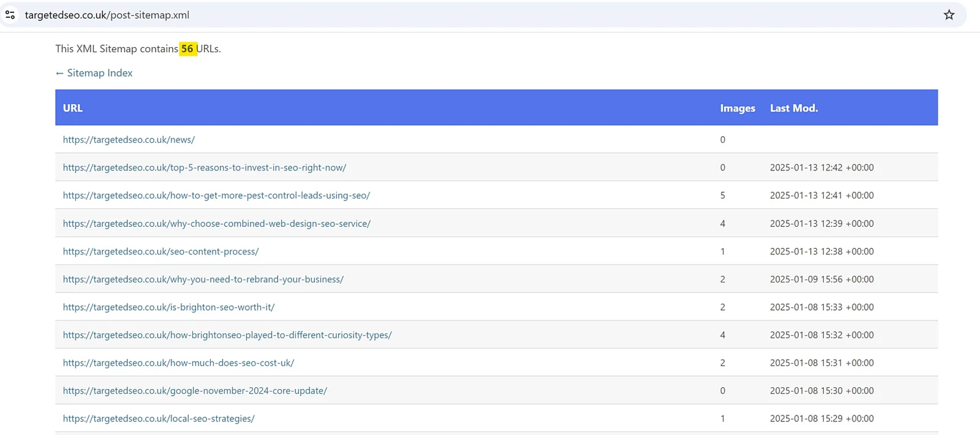
Task: Select the date 2025-01-08 15:33 +00:00
Action: click(x=822, y=307)
